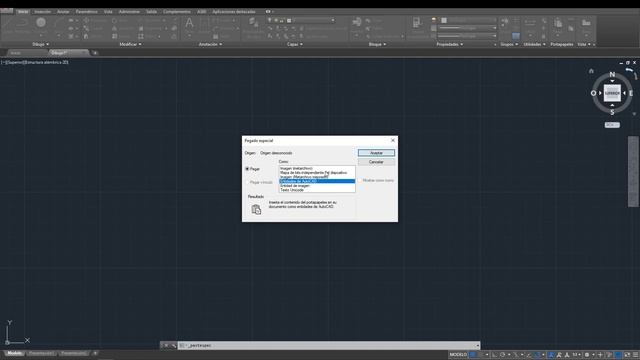Select 'Entidades de AutoCAD' list entry

pyautogui.click(x=317, y=181)
